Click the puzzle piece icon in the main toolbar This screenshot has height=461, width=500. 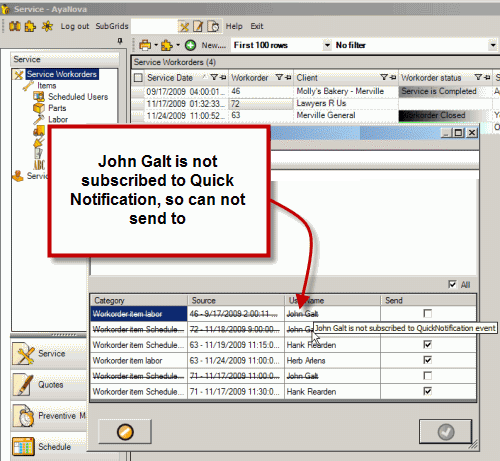coord(30,26)
